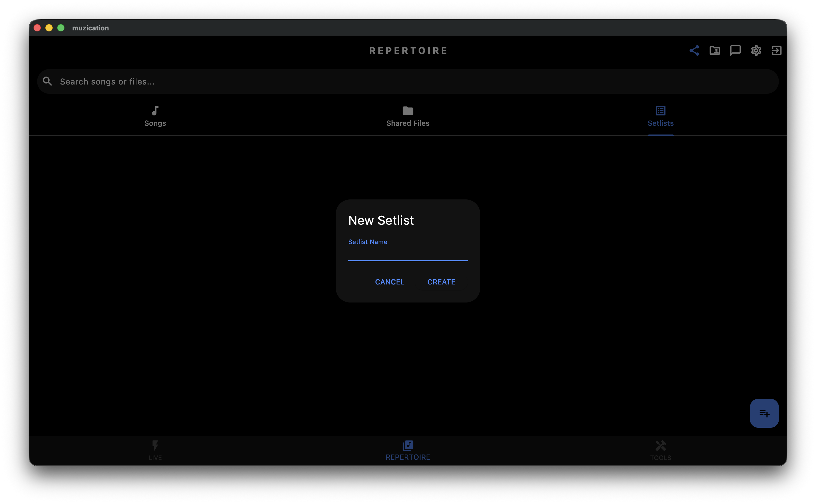Screen dimensions: 816x504
Task: Click the search magnifier icon
Action: click(x=47, y=81)
